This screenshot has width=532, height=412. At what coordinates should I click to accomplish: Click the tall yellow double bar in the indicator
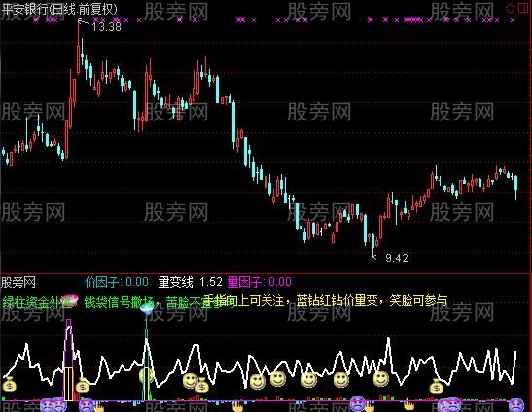(68, 384)
